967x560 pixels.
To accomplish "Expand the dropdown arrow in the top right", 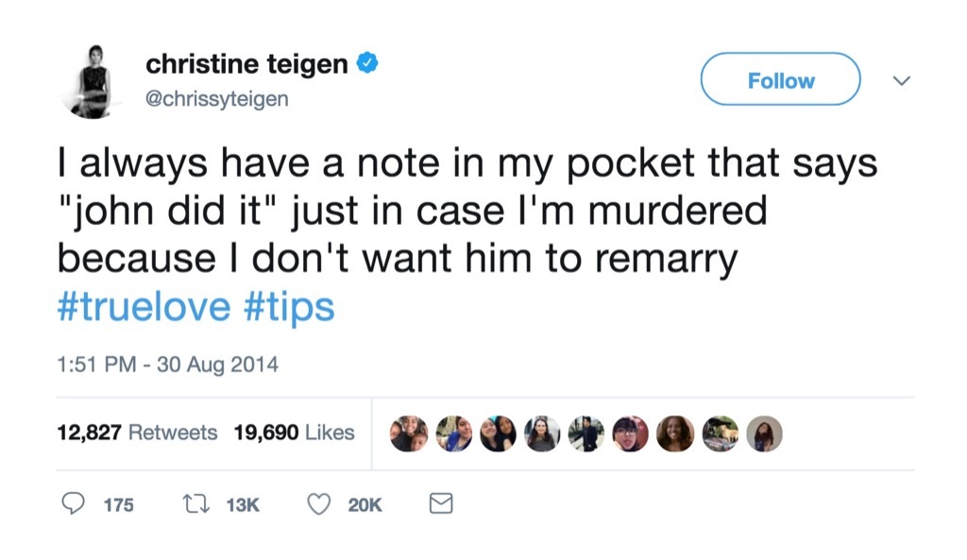I will (901, 82).
